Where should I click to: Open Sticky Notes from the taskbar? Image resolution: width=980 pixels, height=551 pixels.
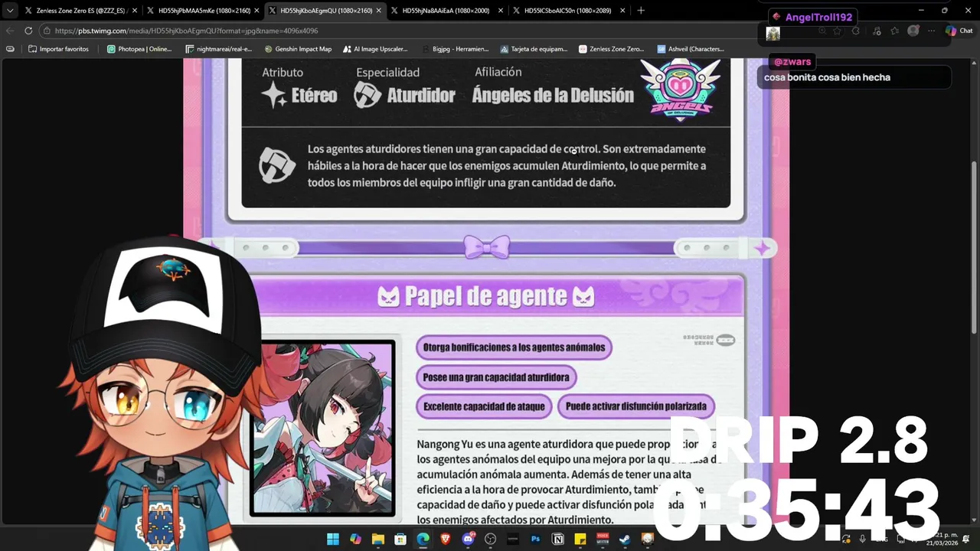pyautogui.click(x=580, y=540)
